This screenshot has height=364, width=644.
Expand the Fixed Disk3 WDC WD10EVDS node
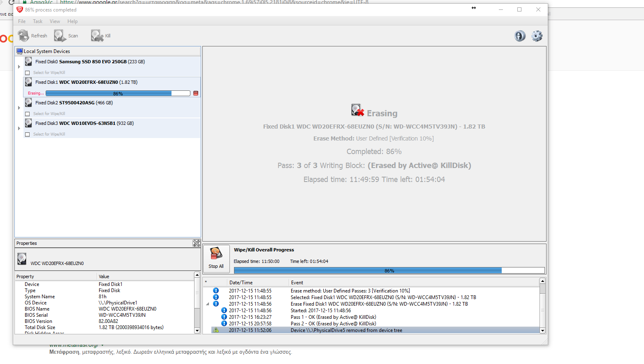tap(19, 128)
